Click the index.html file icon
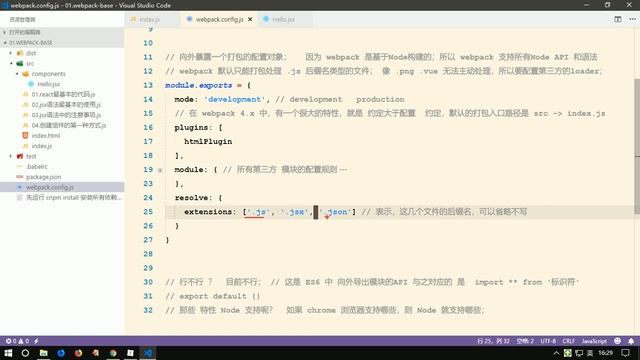This screenshot has width=640, height=360. click(25, 136)
